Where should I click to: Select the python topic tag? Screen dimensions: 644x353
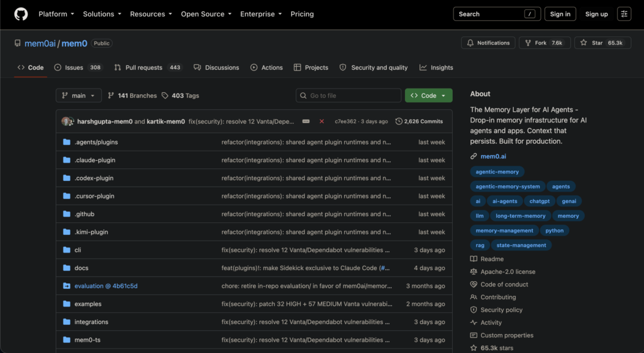[555, 231]
